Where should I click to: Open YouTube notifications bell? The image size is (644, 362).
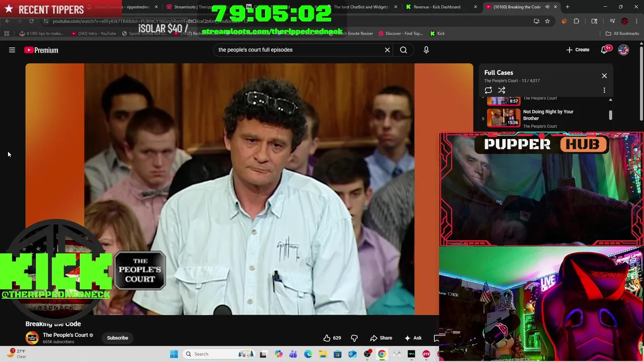[x=605, y=50]
